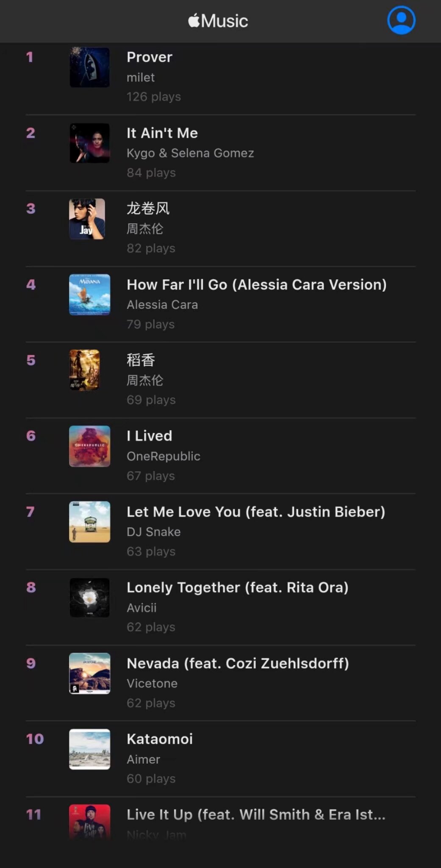Viewport: 441px width, 868px height.
Task: Tap the Avicii white flower artwork
Action: click(89, 598)
